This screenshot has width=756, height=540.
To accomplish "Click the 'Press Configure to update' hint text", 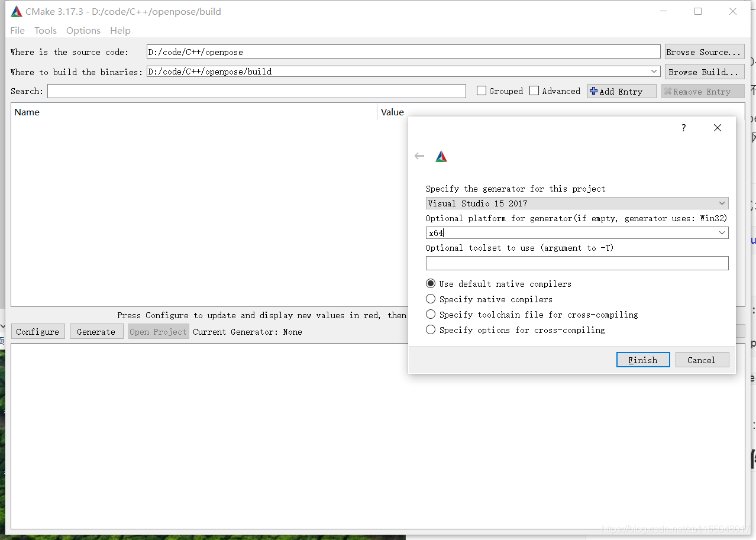I will tap(262, 315).
